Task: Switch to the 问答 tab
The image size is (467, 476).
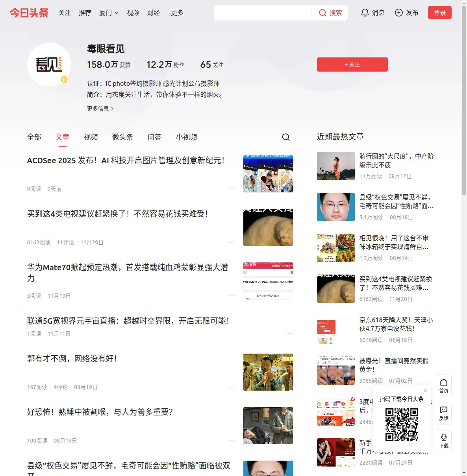Action: coord(155,137)
